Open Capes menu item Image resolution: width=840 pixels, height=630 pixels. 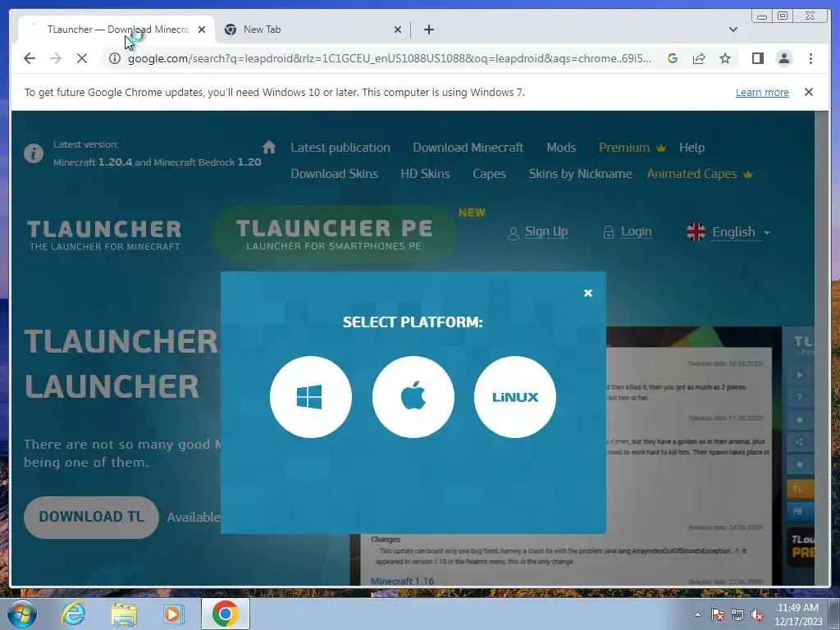(489, 174)
